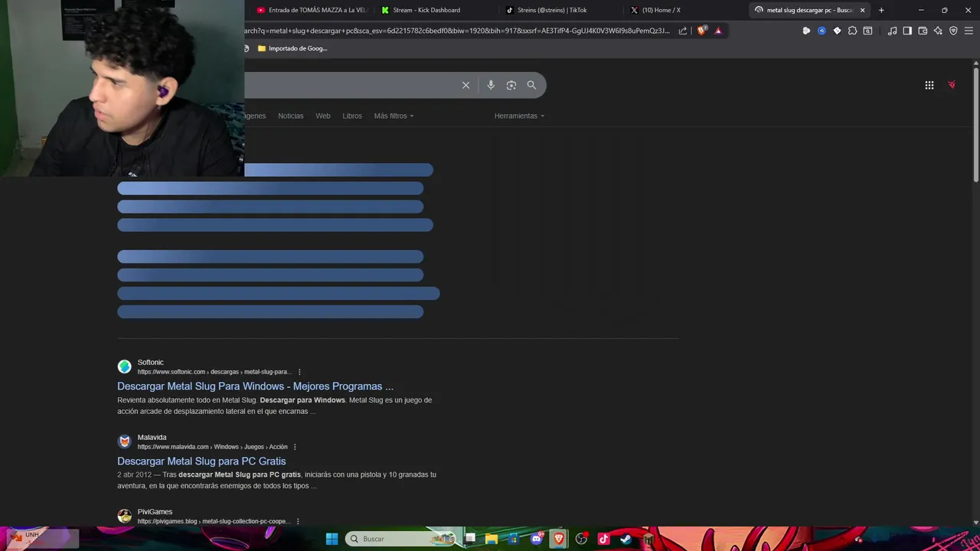The height and width of the screenshot is (551, 980).
Task: Expand the Más filtros dropdown
Action: click(394, 116)
